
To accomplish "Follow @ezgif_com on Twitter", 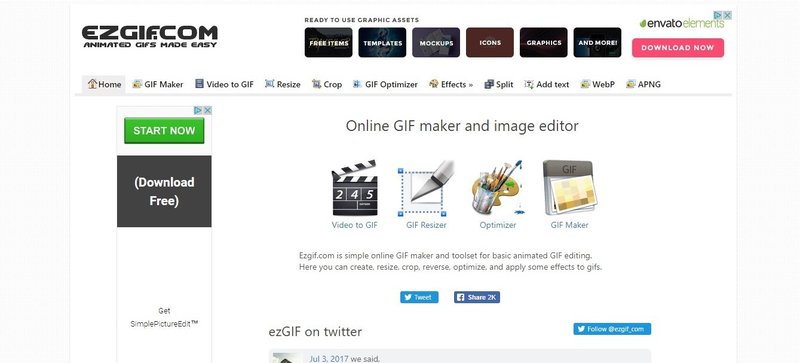I will click(612, 329).
